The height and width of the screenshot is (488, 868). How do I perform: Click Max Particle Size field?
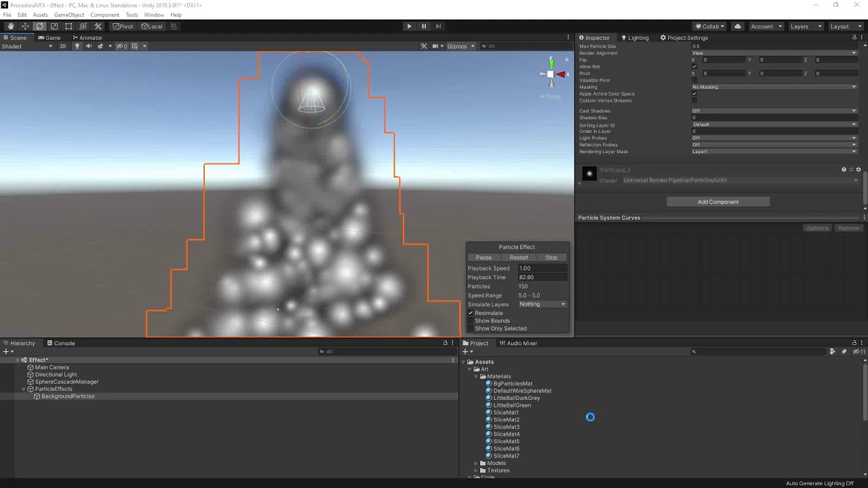coord(774,46)
